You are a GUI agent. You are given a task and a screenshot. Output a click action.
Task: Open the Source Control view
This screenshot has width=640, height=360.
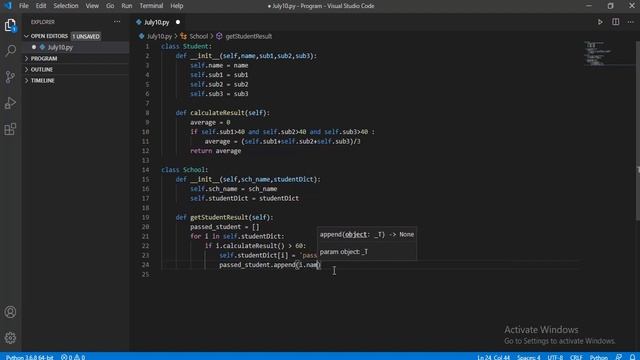[x=10, y=77]
